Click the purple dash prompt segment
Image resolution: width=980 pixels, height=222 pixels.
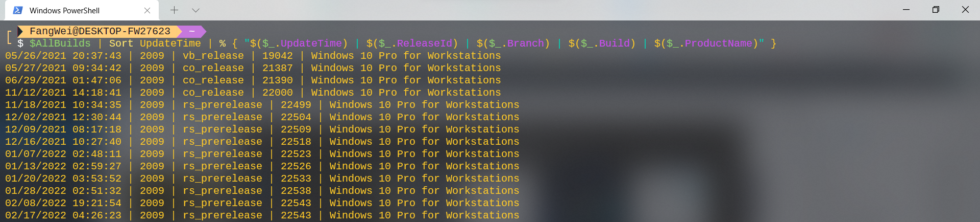click(192, 31)
